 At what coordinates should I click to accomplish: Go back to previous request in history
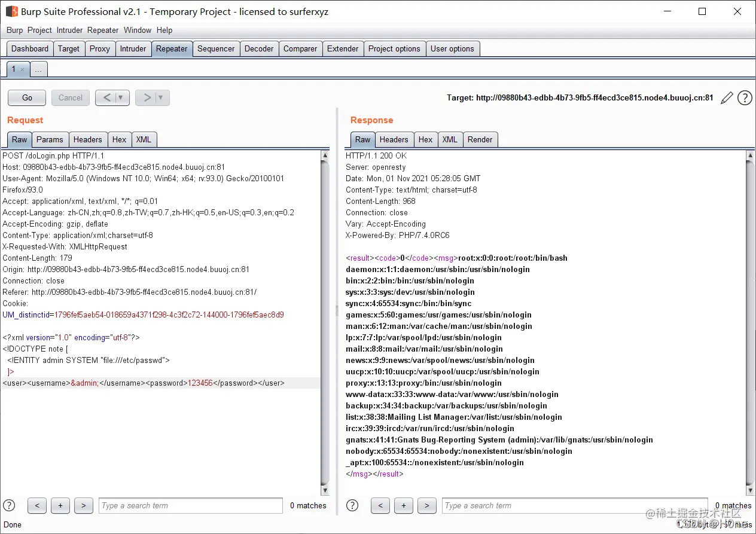106,98
